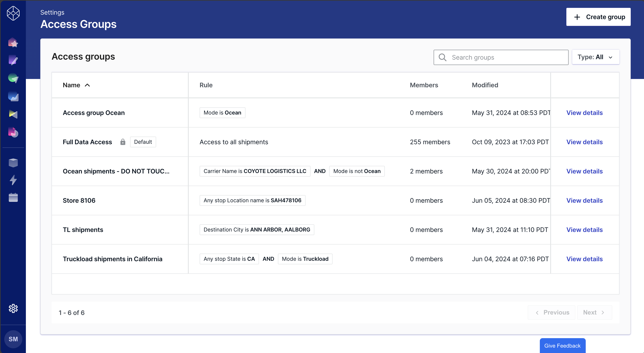View details for Store 8106
644x353 pixels.
[584, 200]
